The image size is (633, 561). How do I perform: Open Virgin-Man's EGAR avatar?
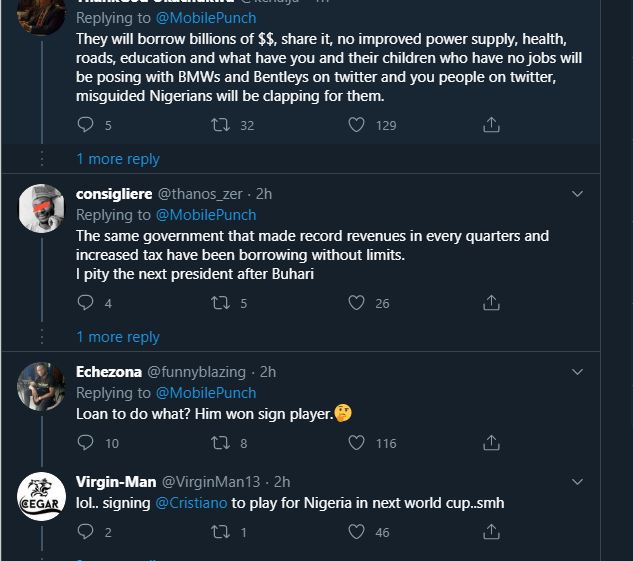[x=42, y=495]
